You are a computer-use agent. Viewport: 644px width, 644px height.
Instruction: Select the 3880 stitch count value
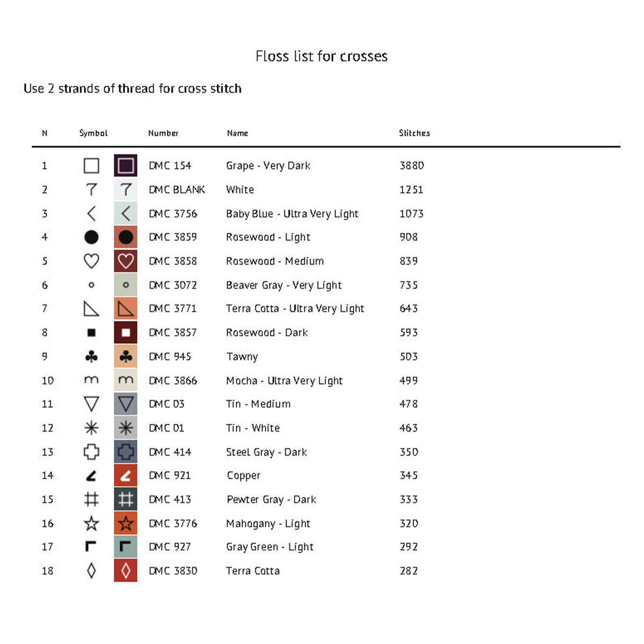tap(412, 165)
